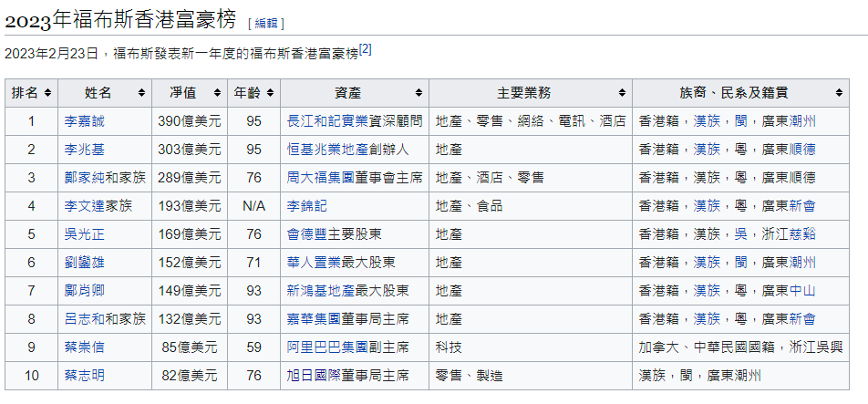This screenshot has width=868, height=404.
Task: Select the 132億美元 net worth cell
Action: [x=190, y=319]
